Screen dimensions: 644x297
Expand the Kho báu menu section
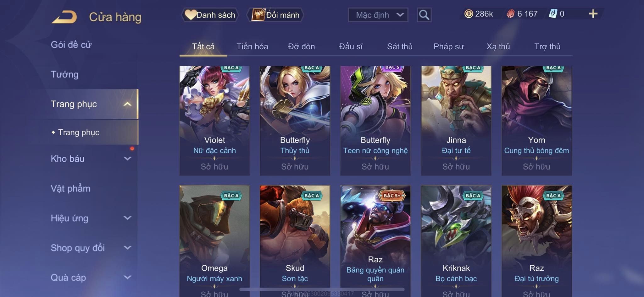point(91,159)
